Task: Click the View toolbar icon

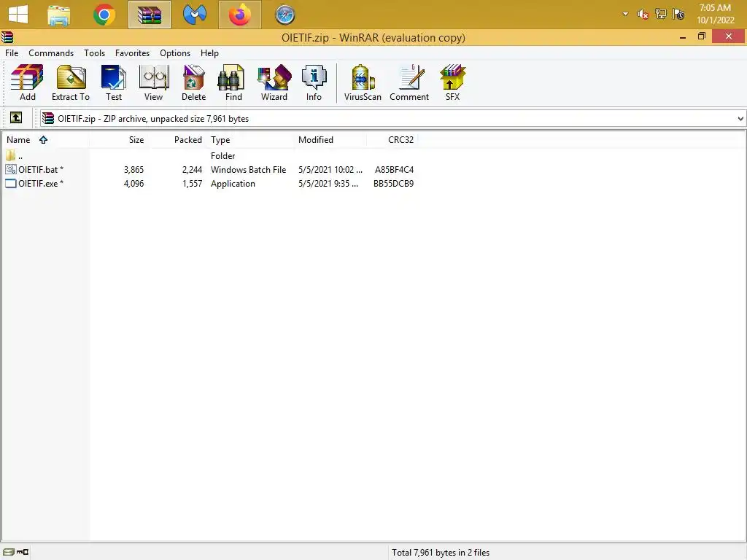Action: point(153,83)
